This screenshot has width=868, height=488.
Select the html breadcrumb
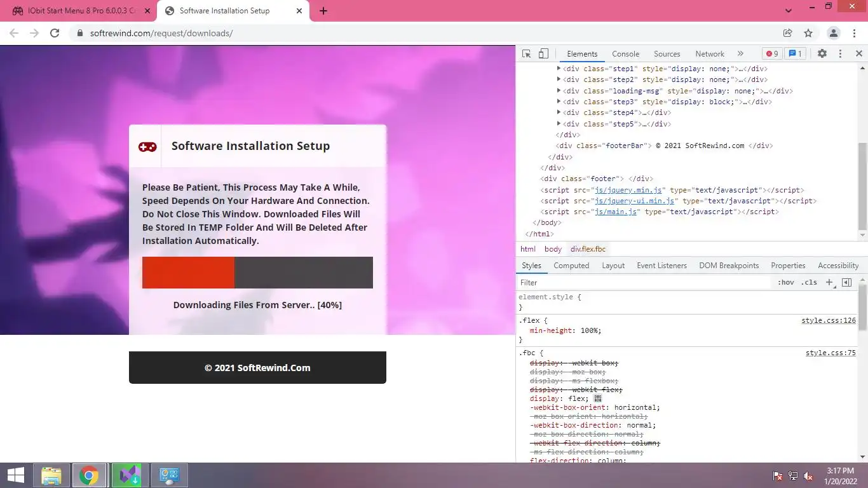click(528, 249)
